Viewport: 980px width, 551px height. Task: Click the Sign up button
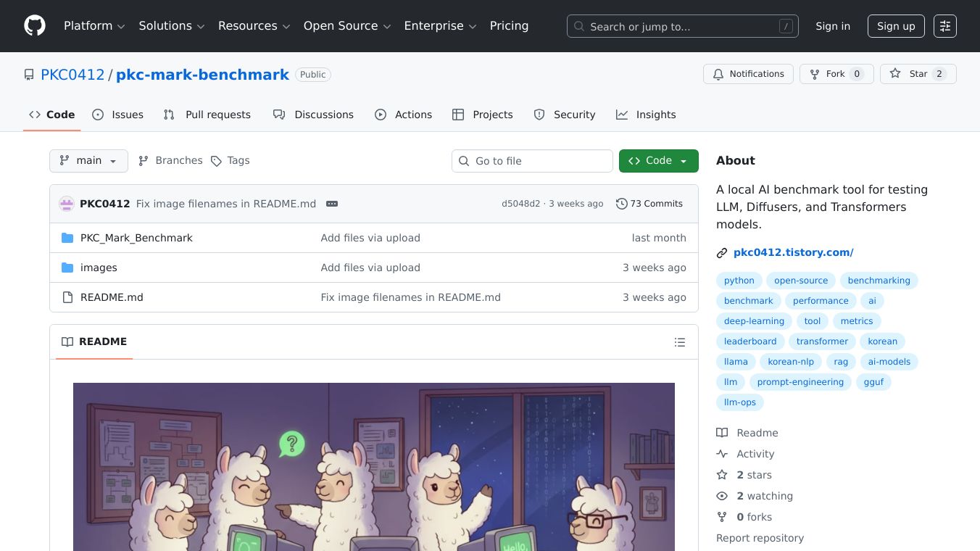pyautogui.click(x=896, y=26)
